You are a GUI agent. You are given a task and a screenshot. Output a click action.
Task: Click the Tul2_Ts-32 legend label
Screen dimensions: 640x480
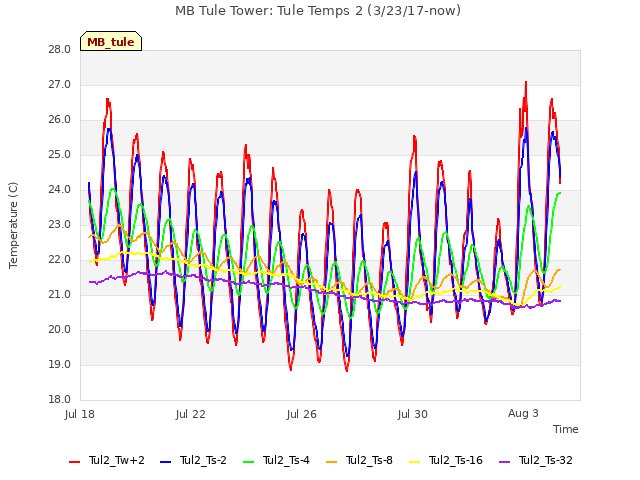click(546, 460)
